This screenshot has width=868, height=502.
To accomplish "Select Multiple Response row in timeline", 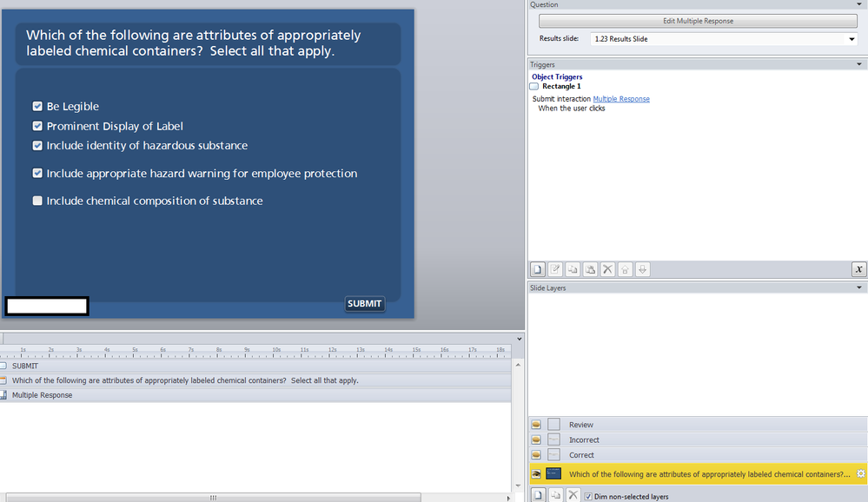I will [x=255, y=395].
